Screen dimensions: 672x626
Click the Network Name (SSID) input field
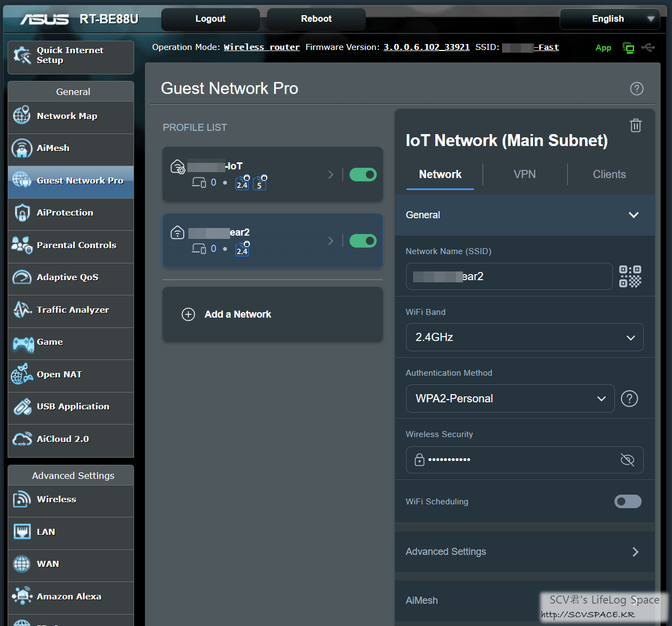coord(509,276)
